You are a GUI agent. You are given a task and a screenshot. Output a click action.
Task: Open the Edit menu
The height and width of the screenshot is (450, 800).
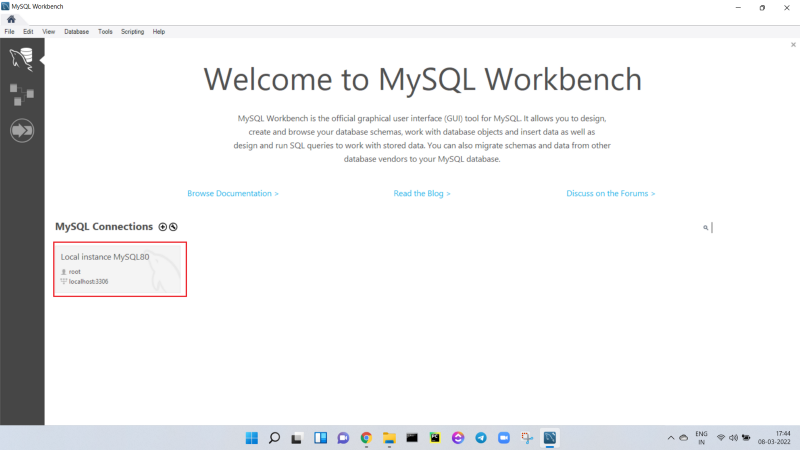tap(28, 32)
